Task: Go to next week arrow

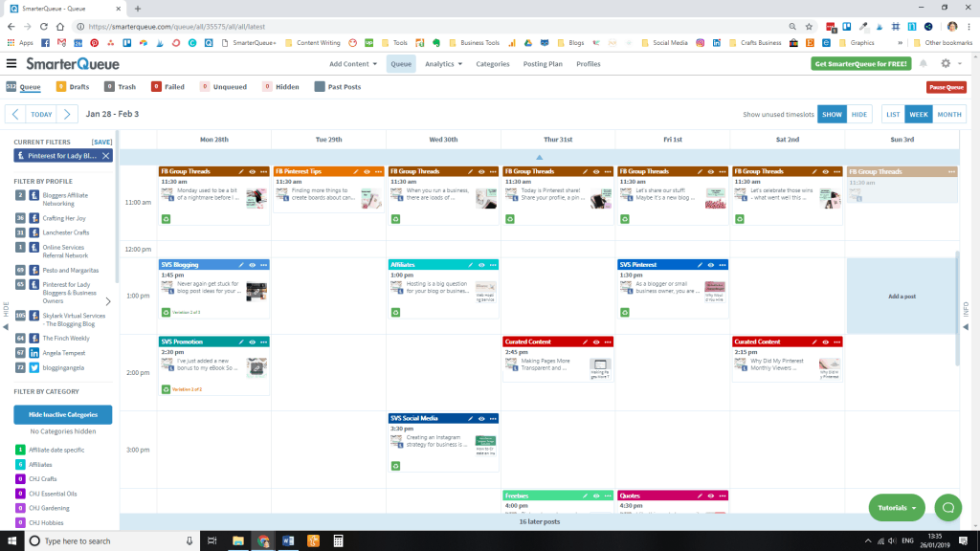Action: (x=67, y=115)
